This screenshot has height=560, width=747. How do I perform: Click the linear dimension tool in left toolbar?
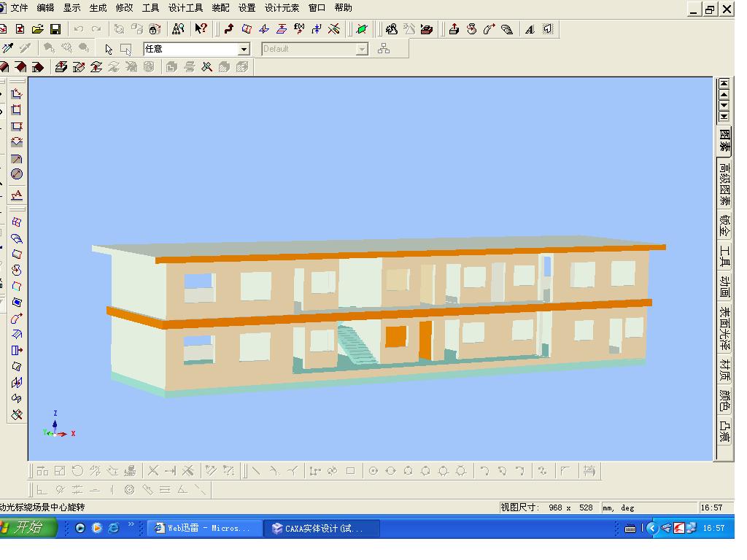(x=16, y=110)
